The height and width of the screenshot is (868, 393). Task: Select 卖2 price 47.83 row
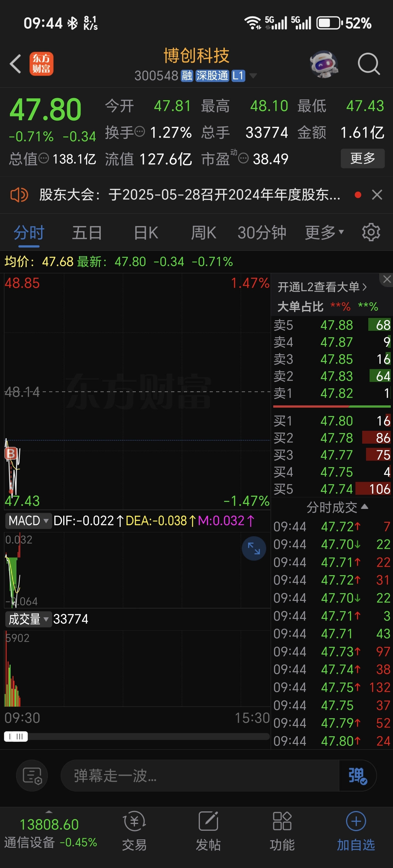click(x=332, y=376)
